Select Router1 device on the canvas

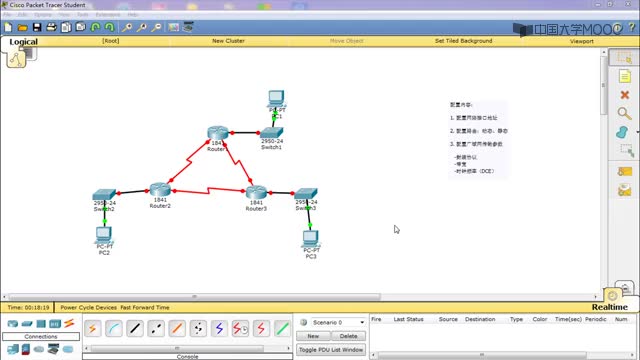click(217, 133)
